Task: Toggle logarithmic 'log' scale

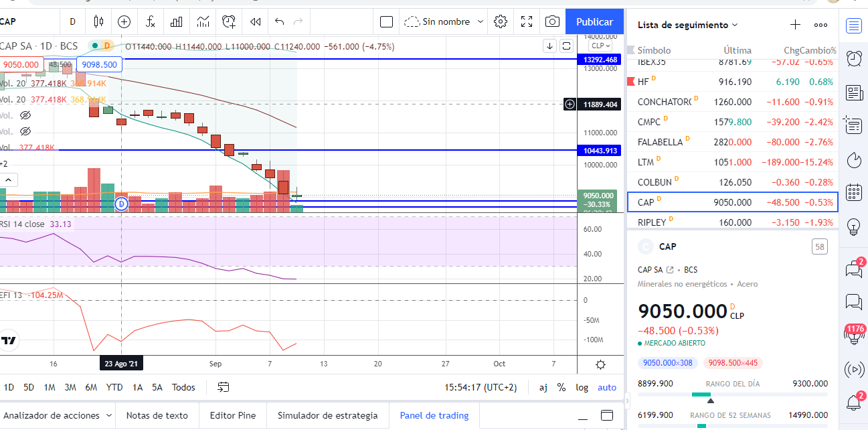Action: point(582,387)
